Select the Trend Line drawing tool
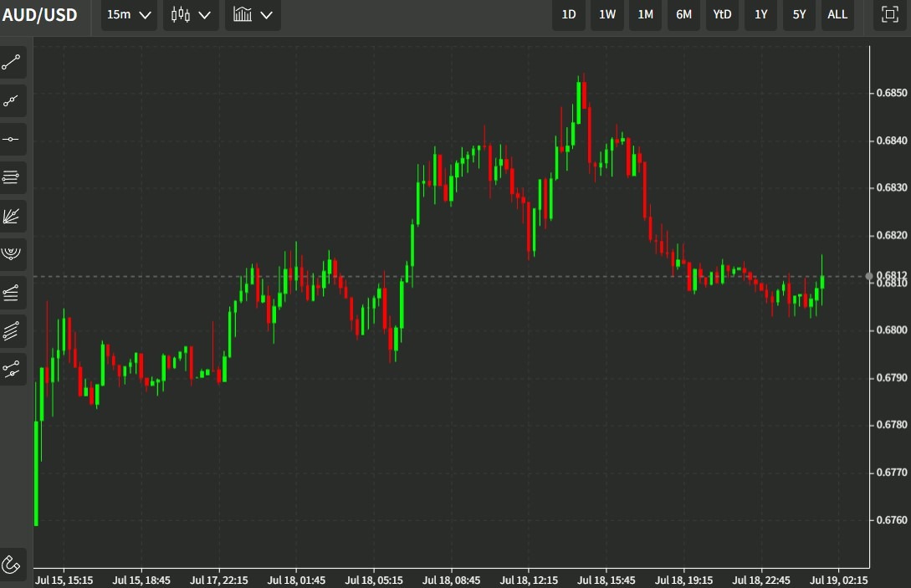 click(x=12, y=62)
